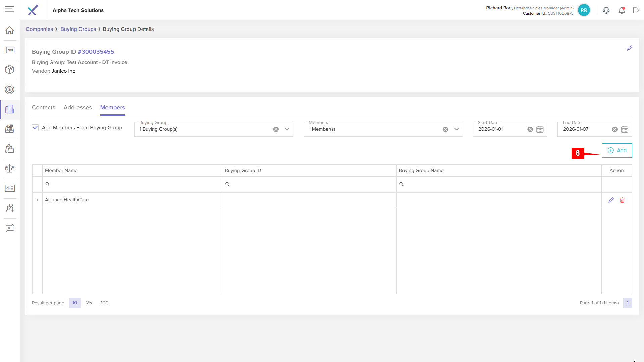Go to Buying Groups breadcrumb
This screenshot has height=362, width=644.
(78, 29)
